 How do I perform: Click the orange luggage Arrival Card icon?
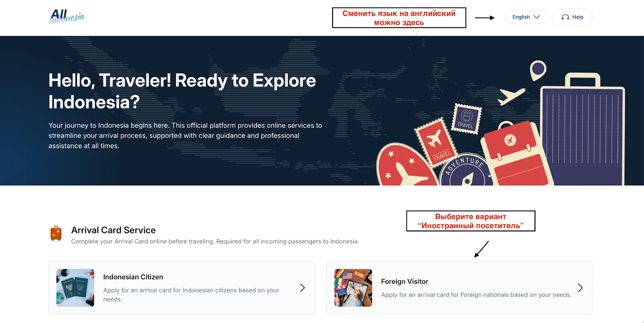[56, 233]
